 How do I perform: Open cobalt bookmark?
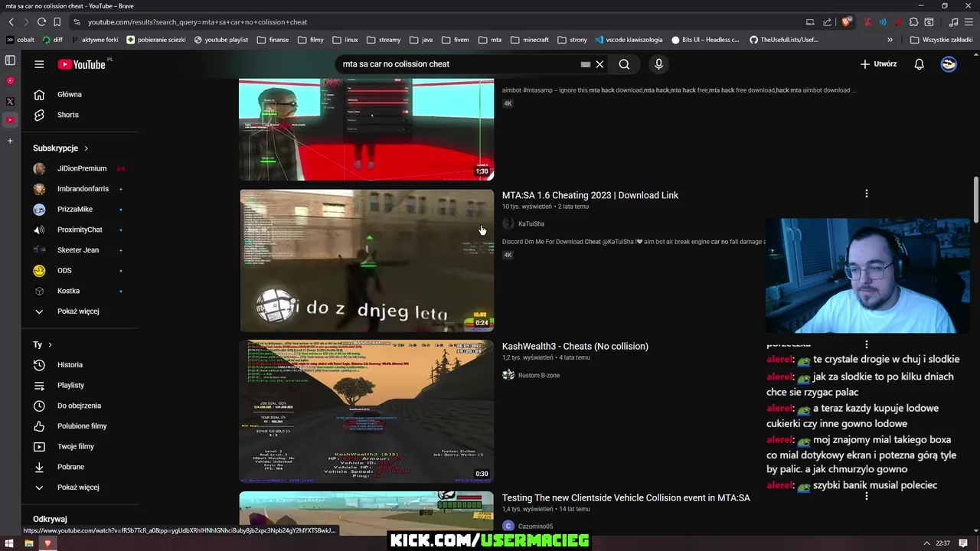click(x=21, y=40)
